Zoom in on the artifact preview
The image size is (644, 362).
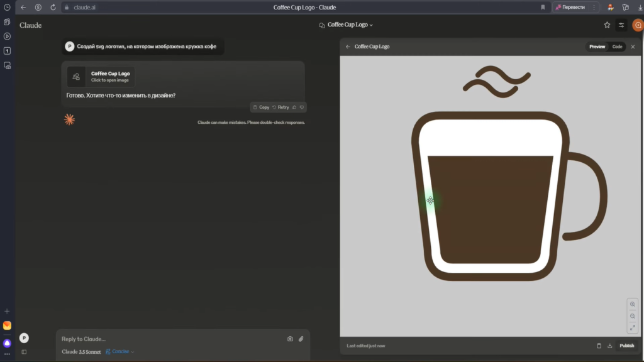coord(633,305)
